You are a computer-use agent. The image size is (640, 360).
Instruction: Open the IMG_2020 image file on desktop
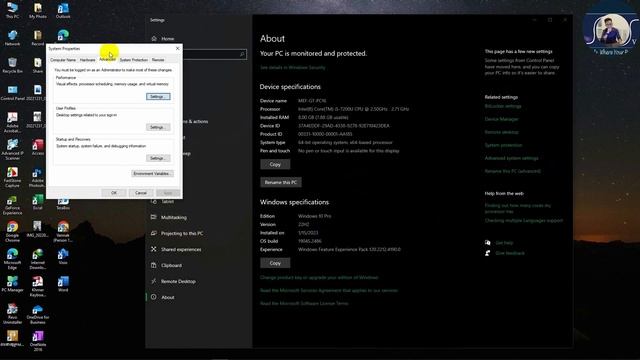pos(38,229)
